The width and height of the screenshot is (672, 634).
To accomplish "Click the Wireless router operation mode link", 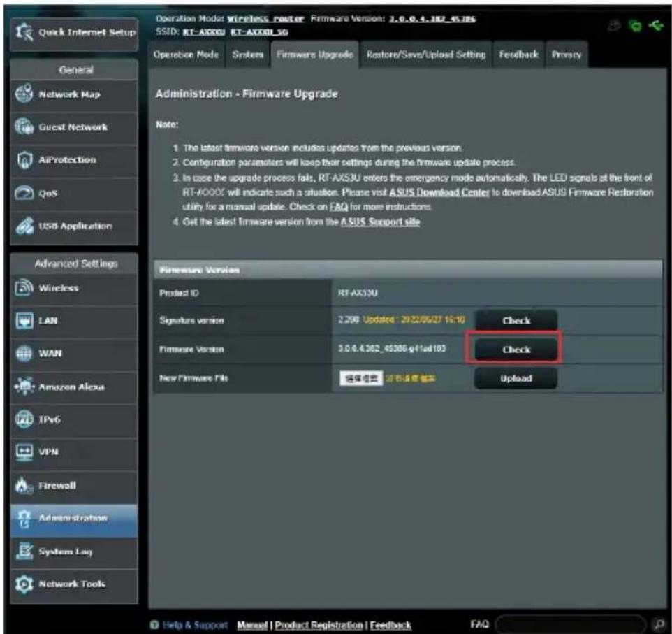I will 265,19.
